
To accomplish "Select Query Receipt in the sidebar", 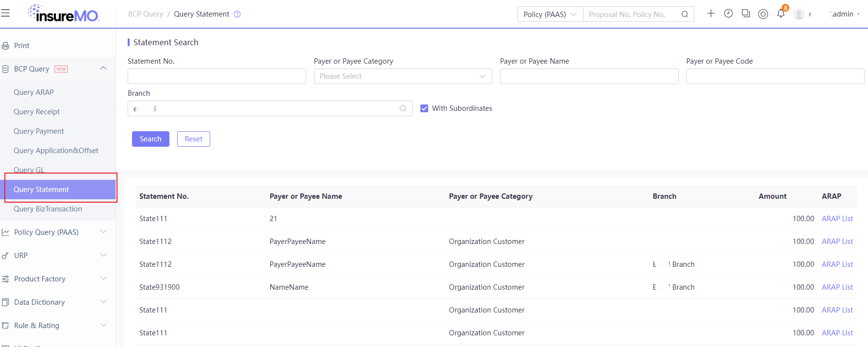I will [37, 111].
